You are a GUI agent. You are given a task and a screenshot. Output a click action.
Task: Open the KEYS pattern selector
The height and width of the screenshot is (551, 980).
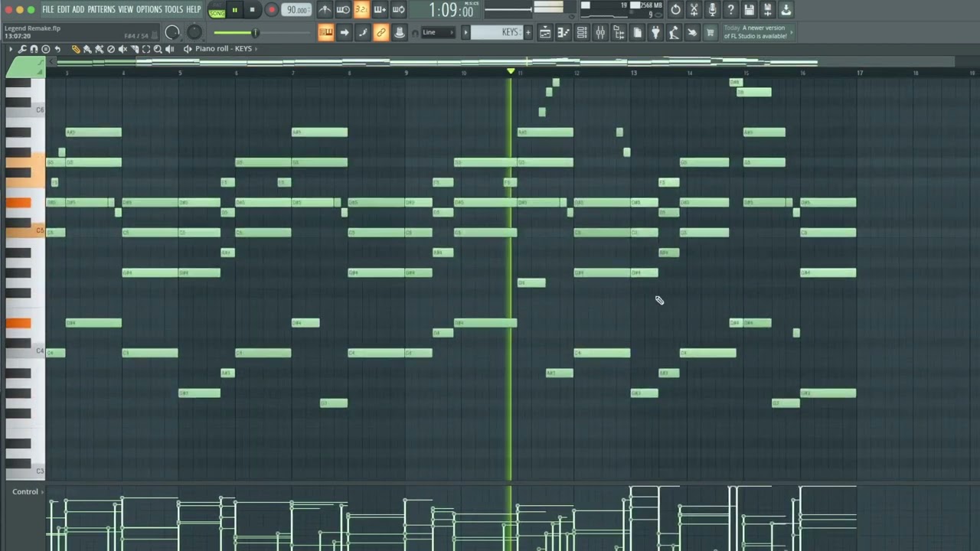click(x=496, y=32)
